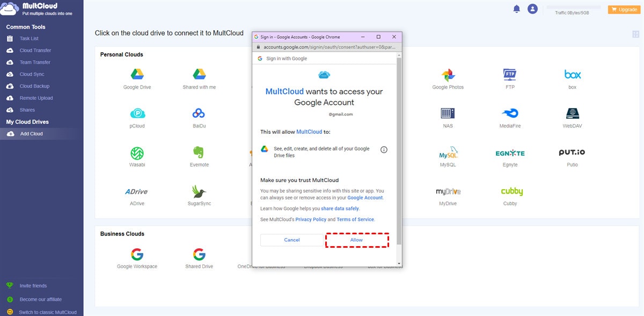
Task: Select the Google Workspace icon
Action: pos(137,254)
